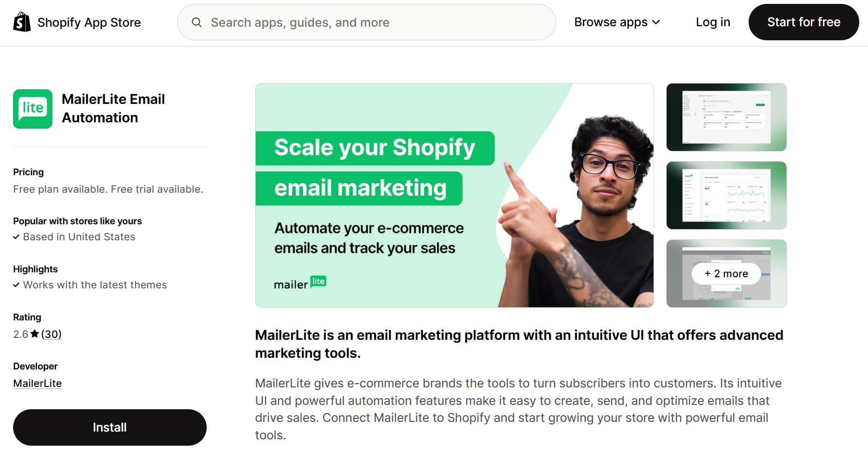868x451 pixels.
Task: Click the chevron next to Browse apps
Action: click(x=656, y=22)
